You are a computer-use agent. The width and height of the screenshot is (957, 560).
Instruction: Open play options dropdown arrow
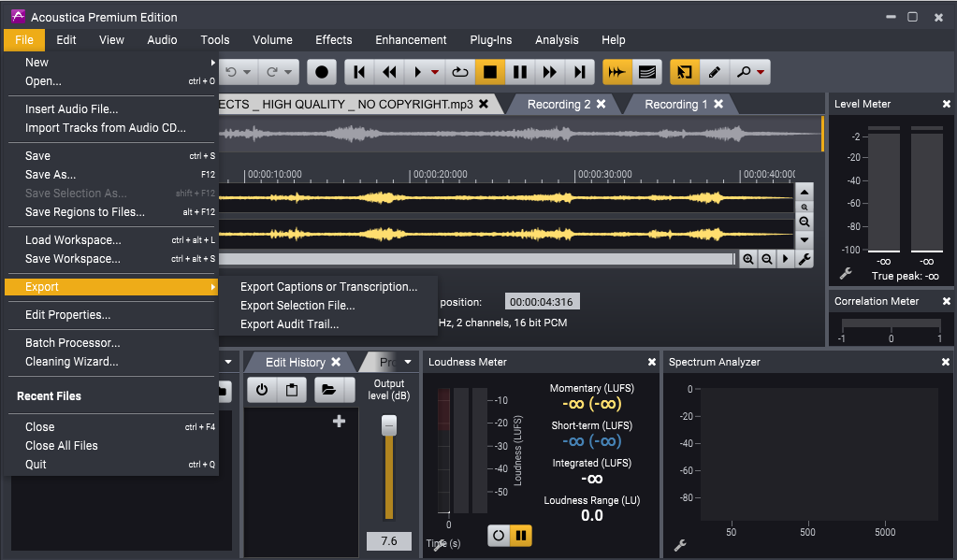435,72
